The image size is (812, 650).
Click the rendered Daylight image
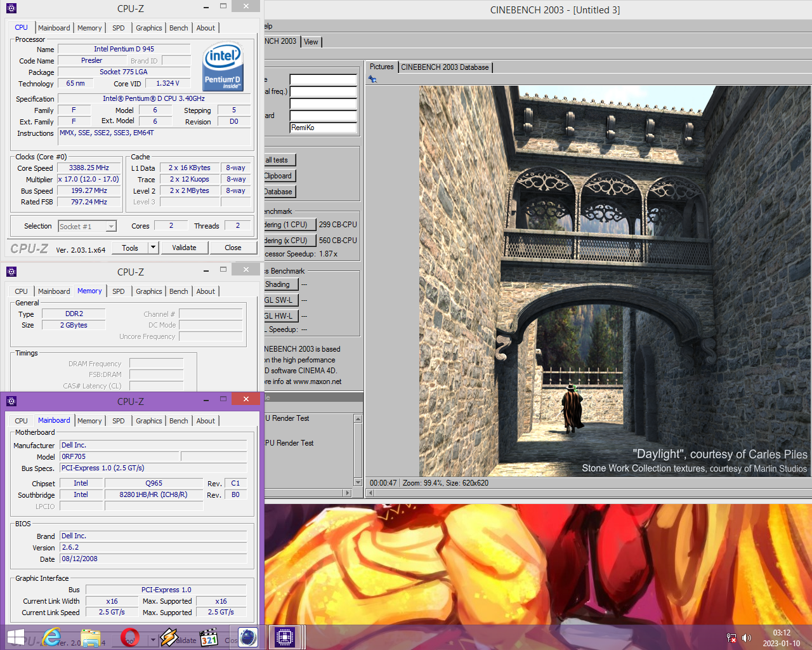click(615, 281)
